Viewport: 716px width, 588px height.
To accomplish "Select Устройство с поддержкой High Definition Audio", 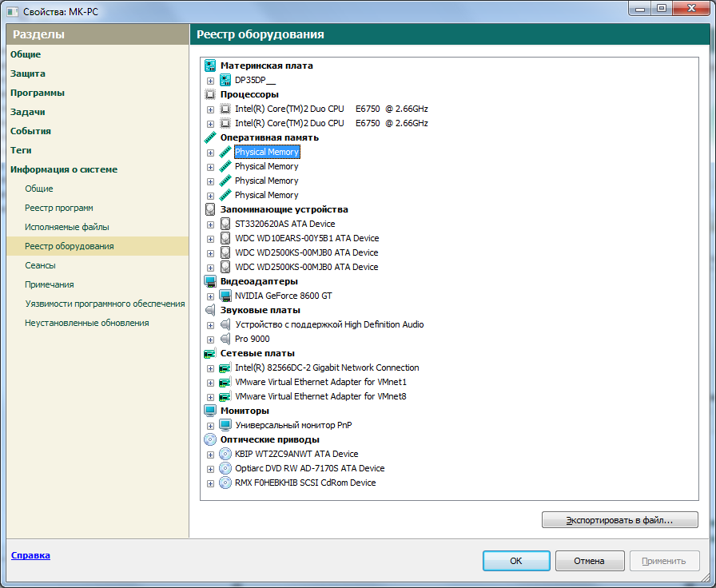I will tap(329, 324).
